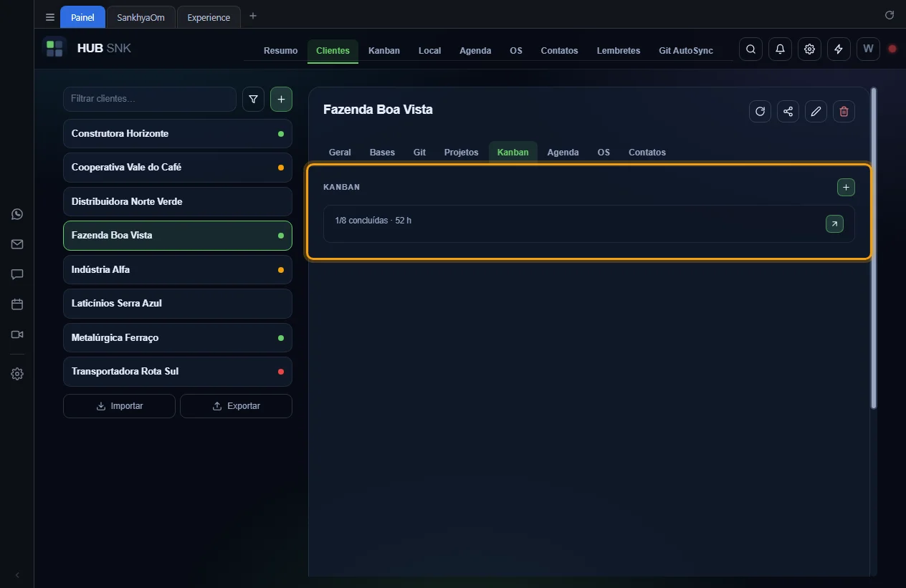Collapse the left sidebar with the arrow

click(x=17, y=575)
